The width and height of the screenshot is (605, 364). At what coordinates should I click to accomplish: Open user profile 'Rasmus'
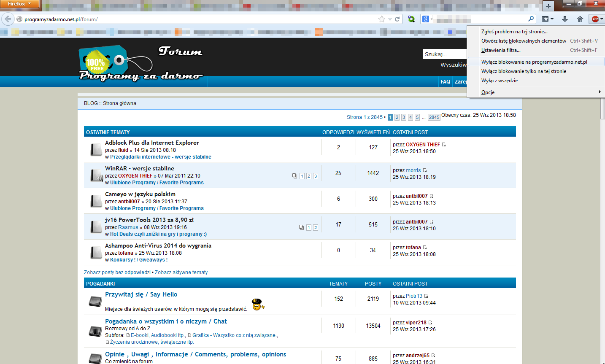[x=128, y=227]
